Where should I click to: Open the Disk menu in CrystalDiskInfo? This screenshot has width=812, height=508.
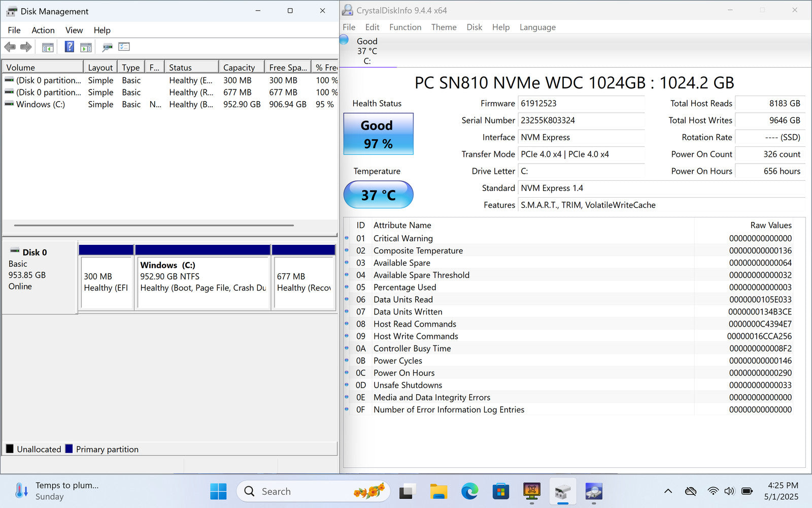(x=475, y=27)
